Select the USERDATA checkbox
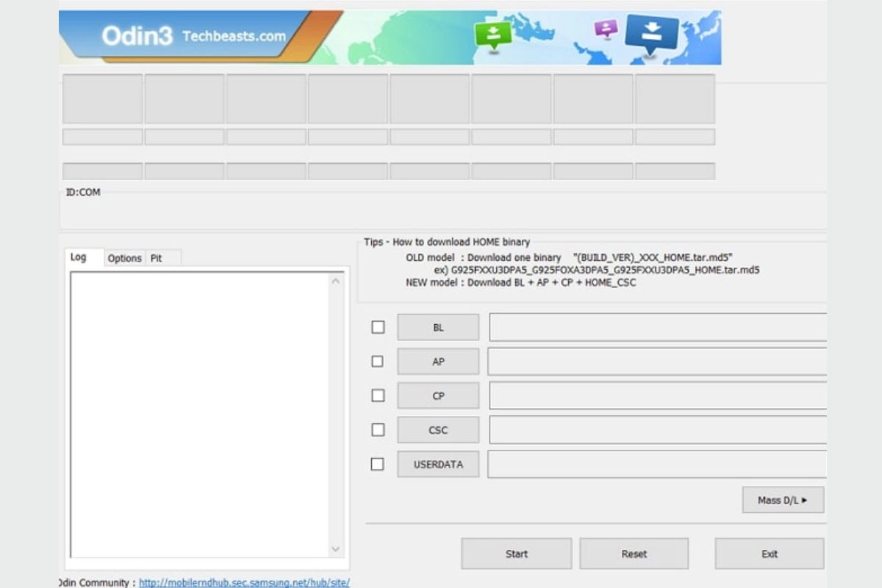Screen dimensions: 882x588 [378, 464]
